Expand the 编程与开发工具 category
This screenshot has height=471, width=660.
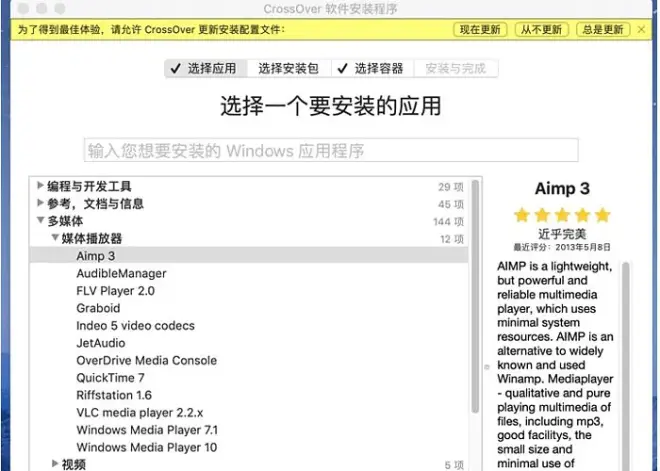click(x=40, y=185)
